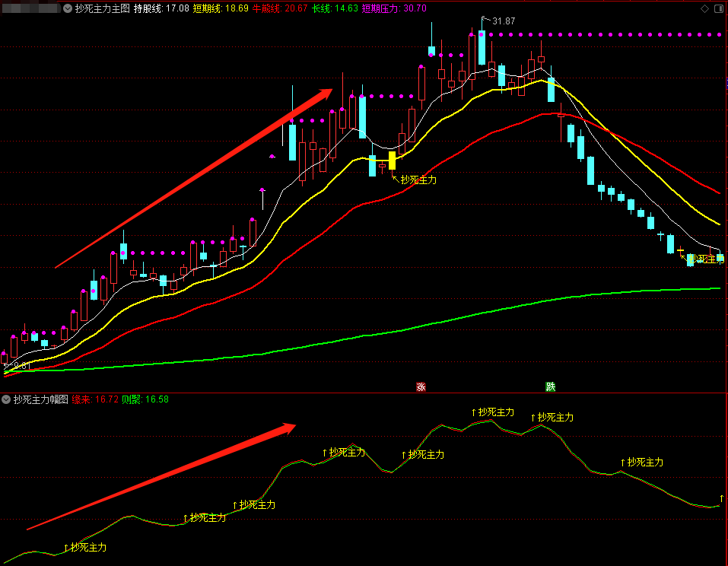Image resolution: width=728 pixels, height=566 pixels.
Task: Click the 缘来: 16.72 value label
Action: point(95,399)
